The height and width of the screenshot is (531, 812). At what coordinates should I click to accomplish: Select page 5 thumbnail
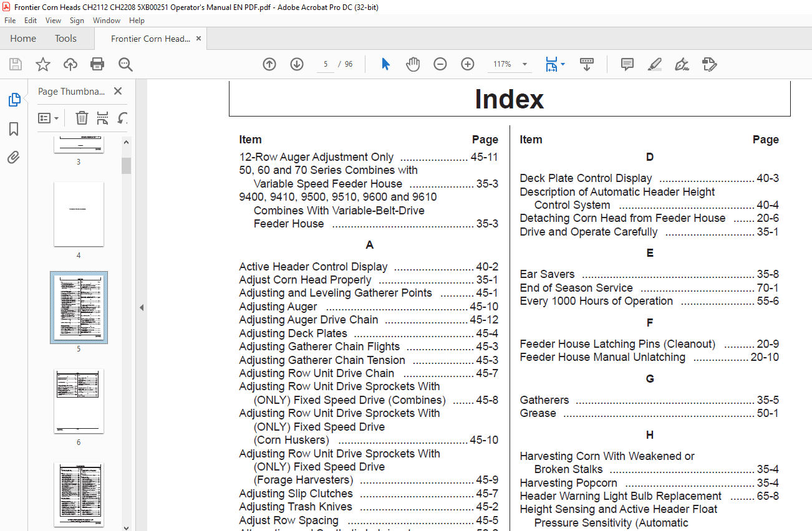[79, 308]
